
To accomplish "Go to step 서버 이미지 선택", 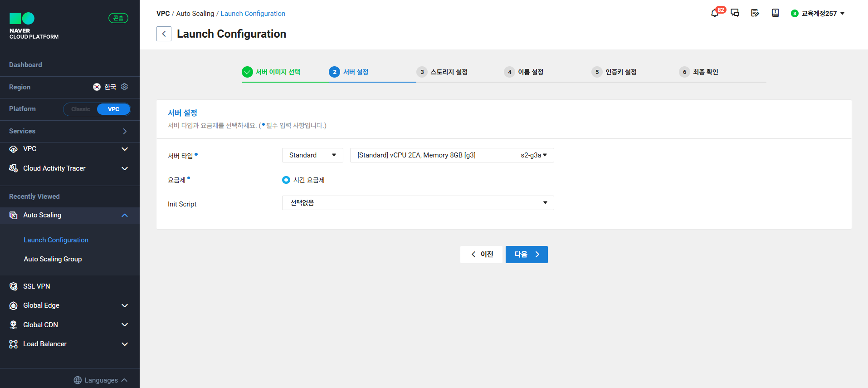I will 278,72.
